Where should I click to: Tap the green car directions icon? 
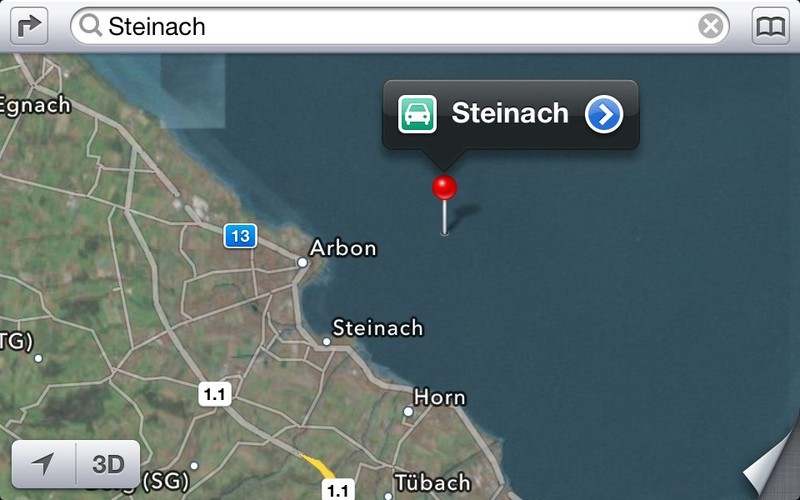(417, 114)
